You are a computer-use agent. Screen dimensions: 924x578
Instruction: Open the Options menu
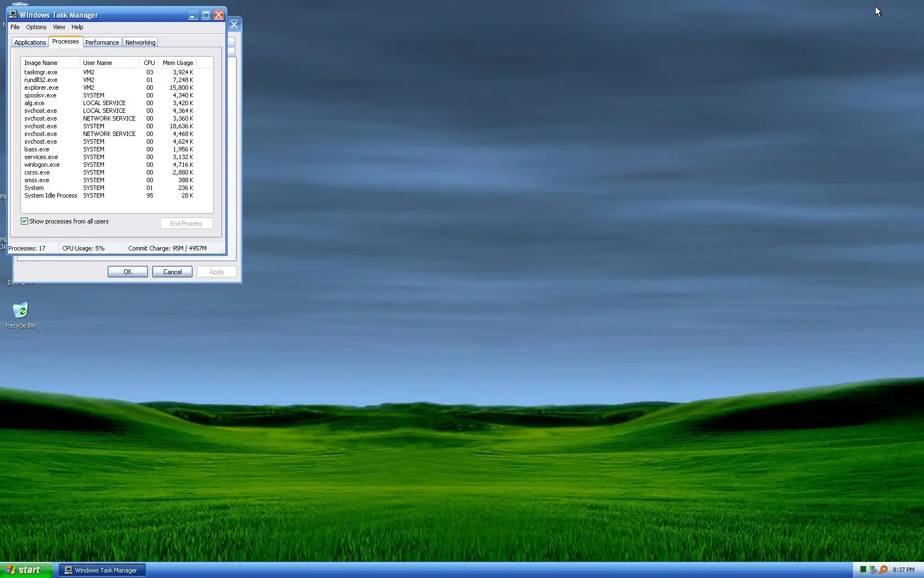(36, 27)
